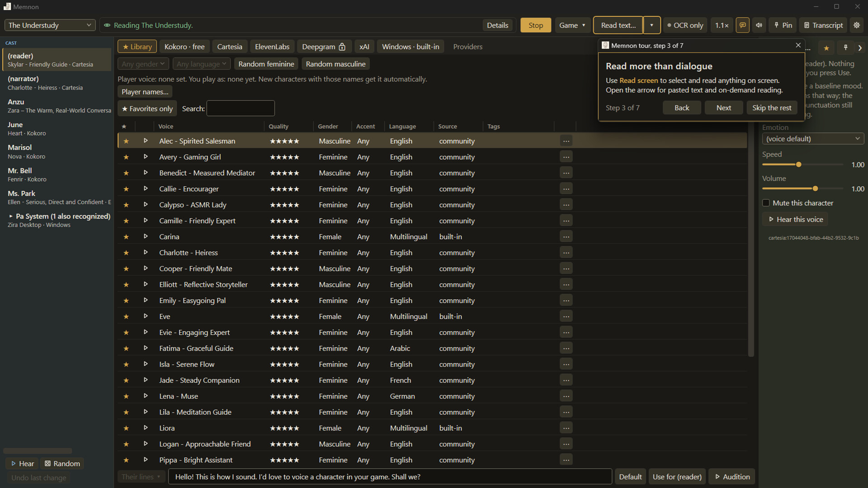The image size is (868, 488).
Task: Open settings with the gear icon
Action: coord(857,25)
